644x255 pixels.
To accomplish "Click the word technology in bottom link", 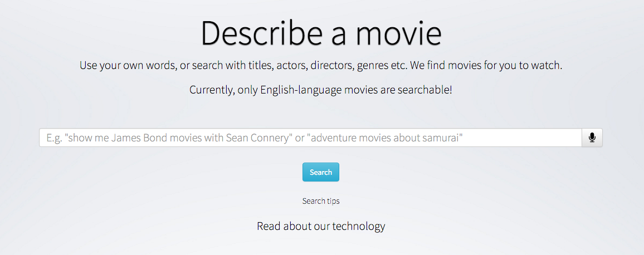I will coord(359,226).
